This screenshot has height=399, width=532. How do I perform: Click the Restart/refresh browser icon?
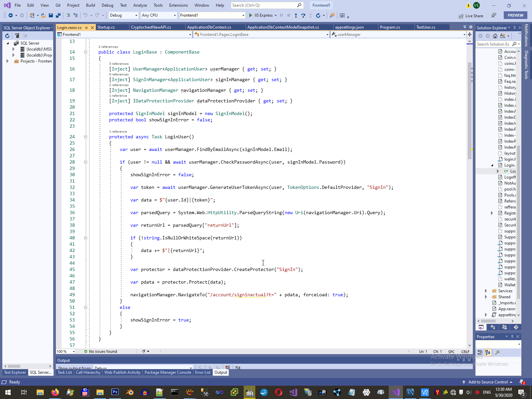pos(318,15)
